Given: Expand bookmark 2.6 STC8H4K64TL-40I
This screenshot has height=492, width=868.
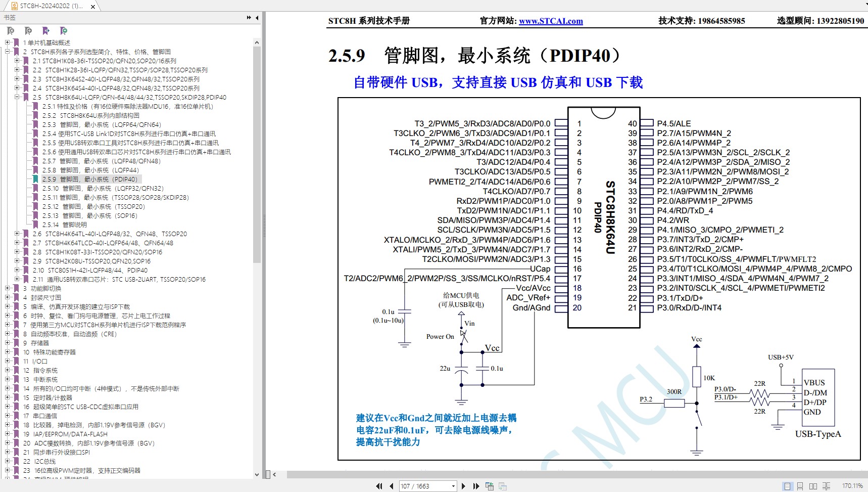Looking at the screenshot, I should click(17, 234).
